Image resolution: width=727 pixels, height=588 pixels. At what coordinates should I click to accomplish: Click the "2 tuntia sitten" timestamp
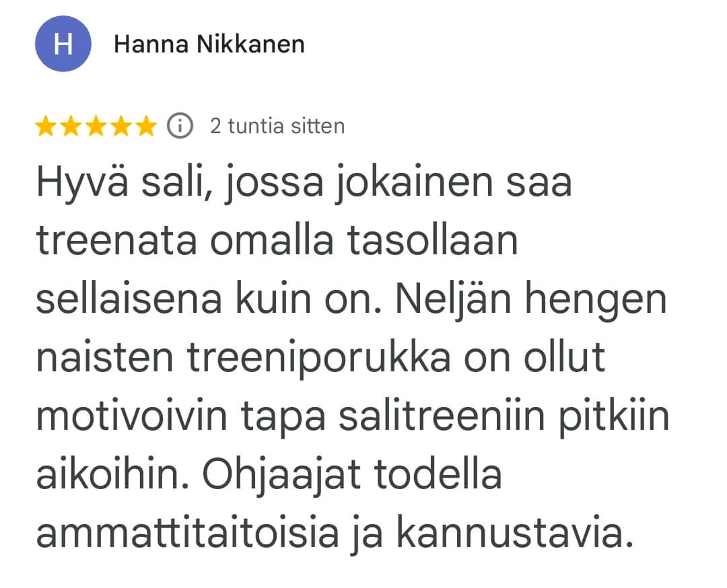point(277,126)
